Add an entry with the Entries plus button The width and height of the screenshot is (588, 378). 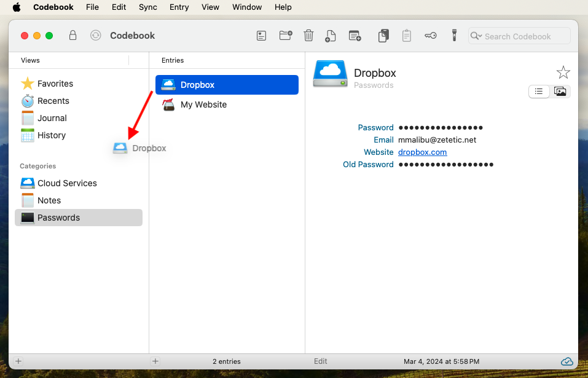(x=155, y=361)
